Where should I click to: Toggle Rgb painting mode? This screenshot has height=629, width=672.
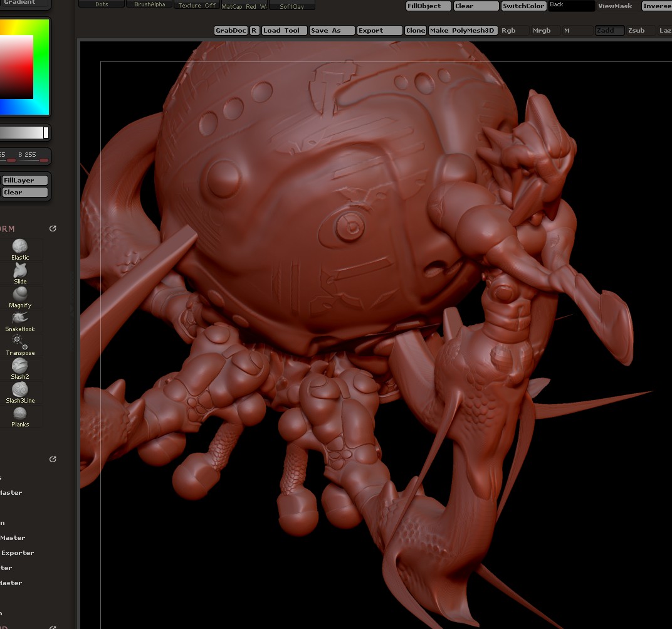[514, 31]
